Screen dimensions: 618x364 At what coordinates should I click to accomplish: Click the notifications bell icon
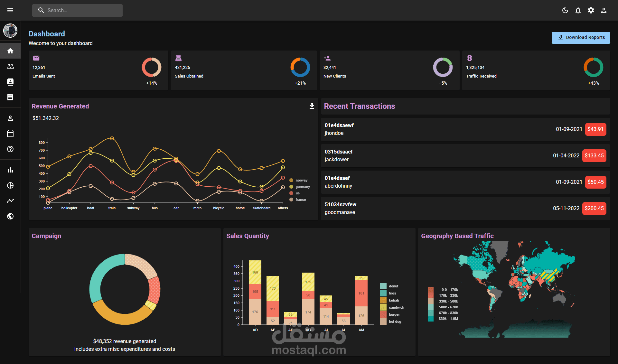tap(578, 10)
